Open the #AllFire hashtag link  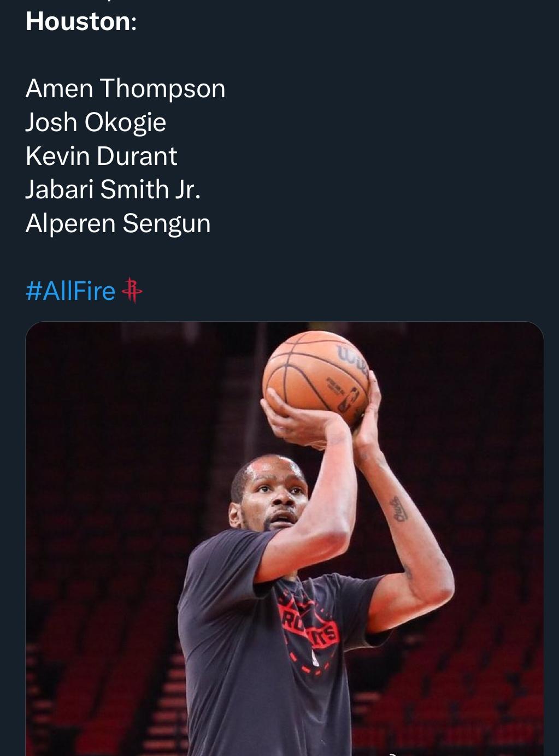[70, 291]
